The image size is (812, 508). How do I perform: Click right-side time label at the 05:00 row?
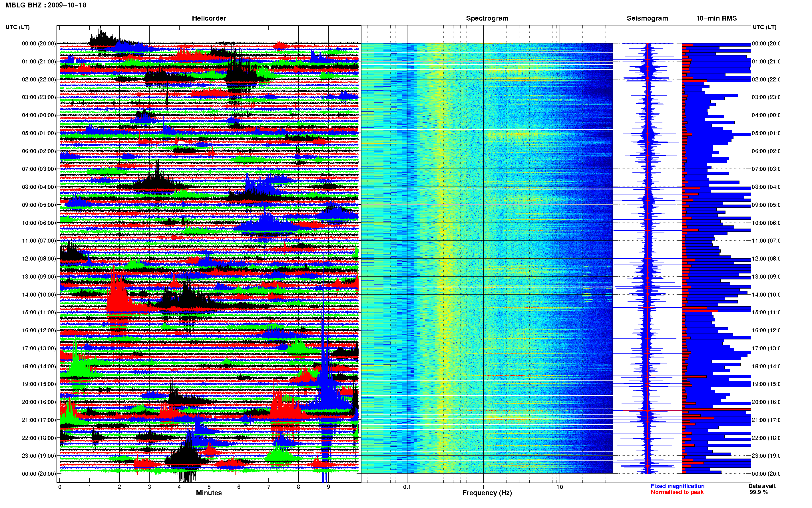(766, 133)
